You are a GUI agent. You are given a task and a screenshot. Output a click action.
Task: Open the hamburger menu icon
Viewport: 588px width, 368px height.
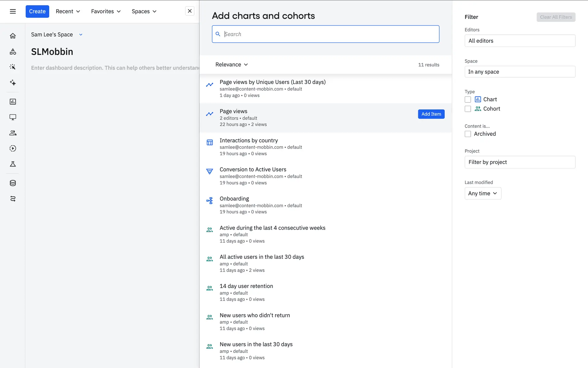coord(13,11)
